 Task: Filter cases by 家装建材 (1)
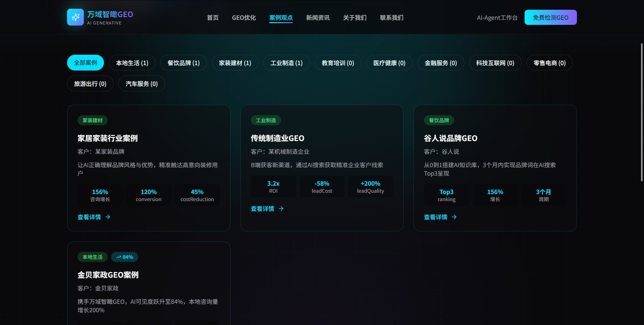(x=235, y=63)
